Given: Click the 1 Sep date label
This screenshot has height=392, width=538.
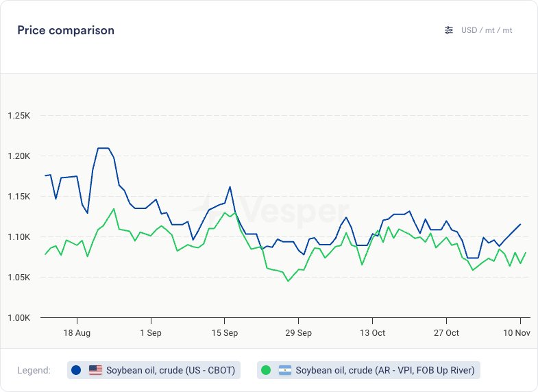Looking at the screenshot, I should (x=150, y=332).
